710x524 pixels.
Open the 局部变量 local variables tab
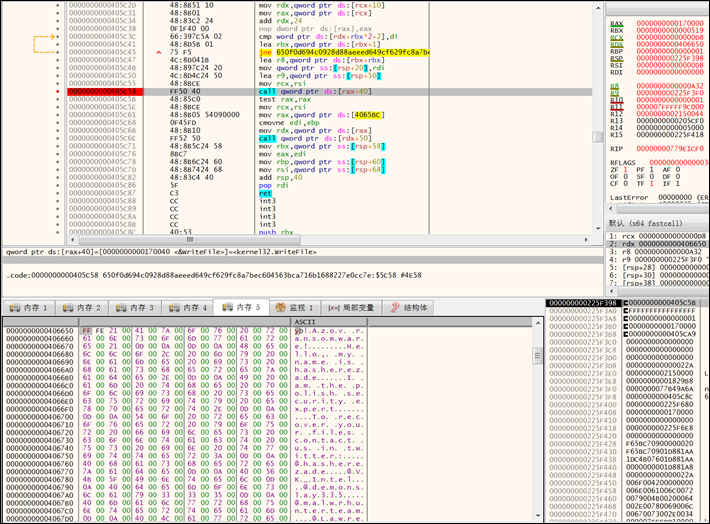[x=352, y=307]
